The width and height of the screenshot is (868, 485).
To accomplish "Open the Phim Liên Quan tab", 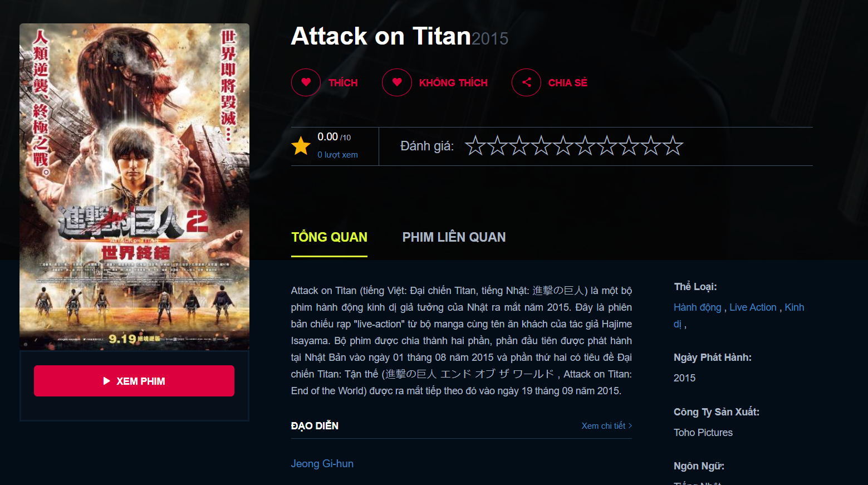I will (454, 237).
